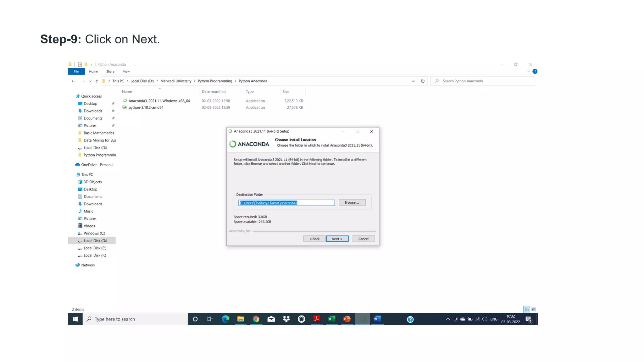The width and height of the screenshot is (644, 362).
Task: Open Excel from the taskbar
Action: point(332,319)
